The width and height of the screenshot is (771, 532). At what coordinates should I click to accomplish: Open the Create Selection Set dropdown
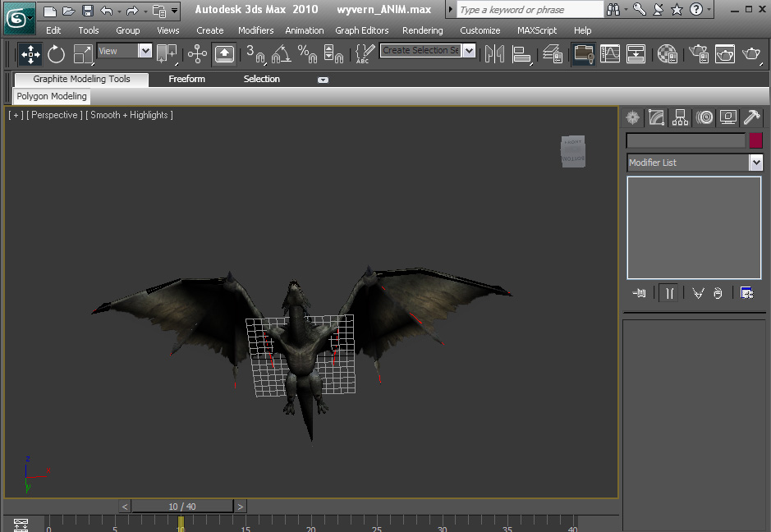(x=469, y=51)
